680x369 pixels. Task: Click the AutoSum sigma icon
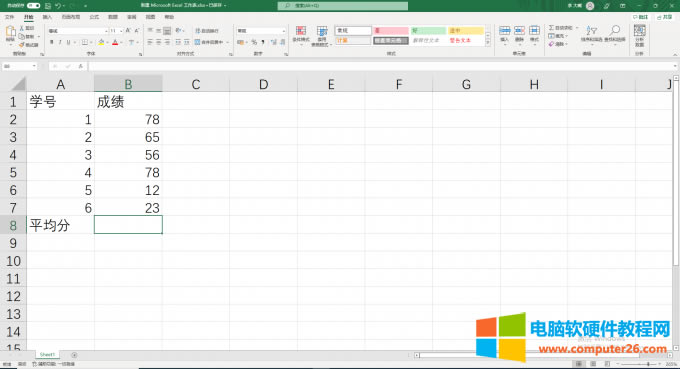click(552, 28)
